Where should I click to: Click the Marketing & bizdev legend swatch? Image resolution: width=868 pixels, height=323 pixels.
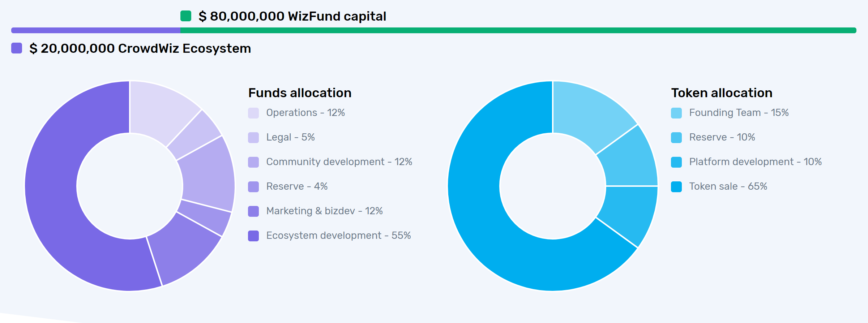click(x=253, y=211)
